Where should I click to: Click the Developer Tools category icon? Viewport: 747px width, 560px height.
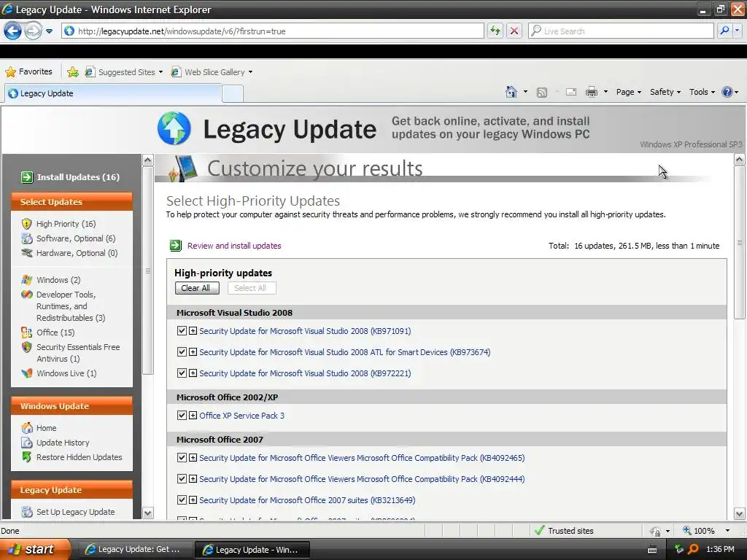(x=27, y=295)
